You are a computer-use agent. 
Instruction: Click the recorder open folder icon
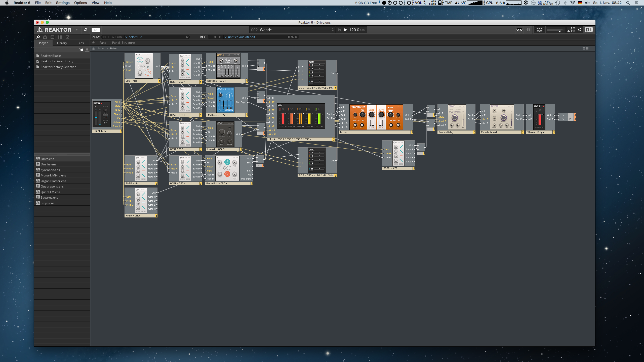pos(292,37)
